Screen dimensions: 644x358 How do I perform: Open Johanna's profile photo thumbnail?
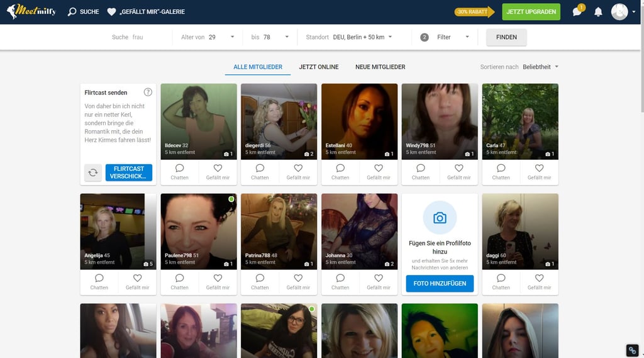[359, 230]
